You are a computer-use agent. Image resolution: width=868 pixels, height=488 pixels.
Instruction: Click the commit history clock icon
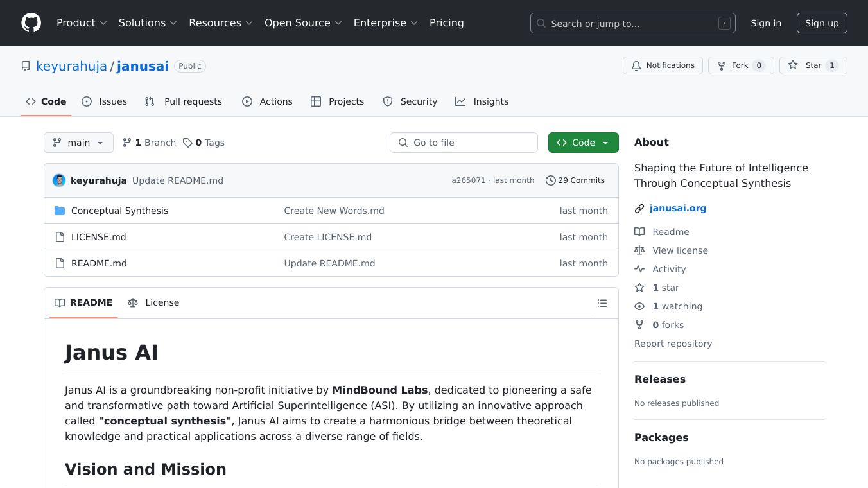[550, 180]
